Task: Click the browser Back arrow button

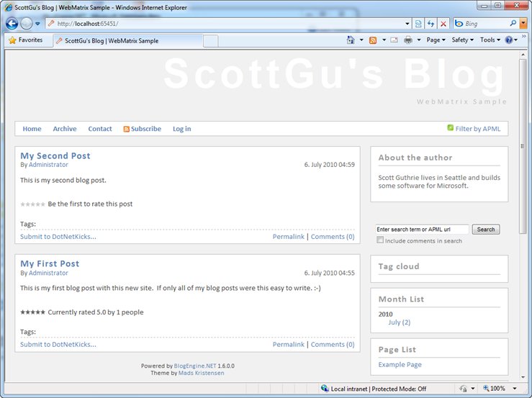Action: pyautogui.click(x=12, y=24)
